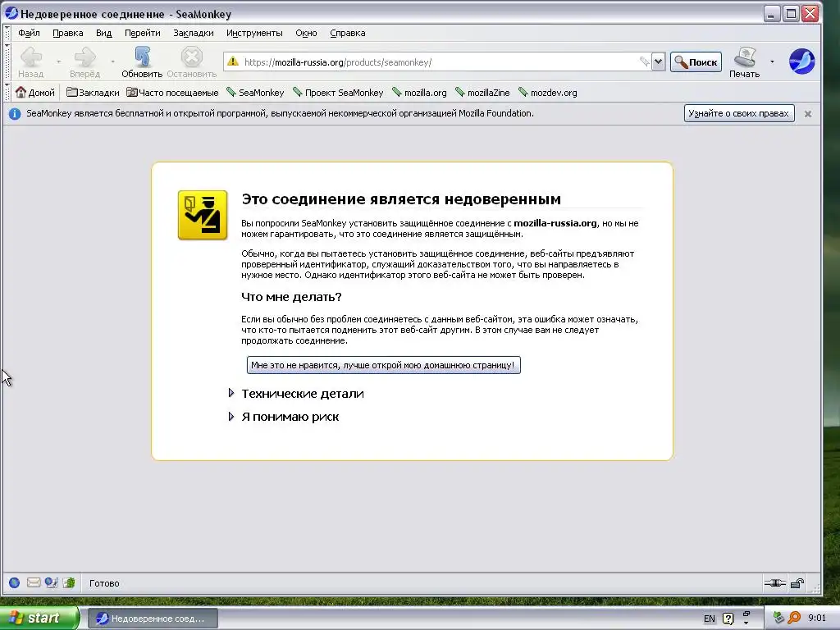Image resolution: width=840 pixels, height=630 pixels.
Task: Click the menu bar drag grippy handle
Action: [x=7, y=33]
